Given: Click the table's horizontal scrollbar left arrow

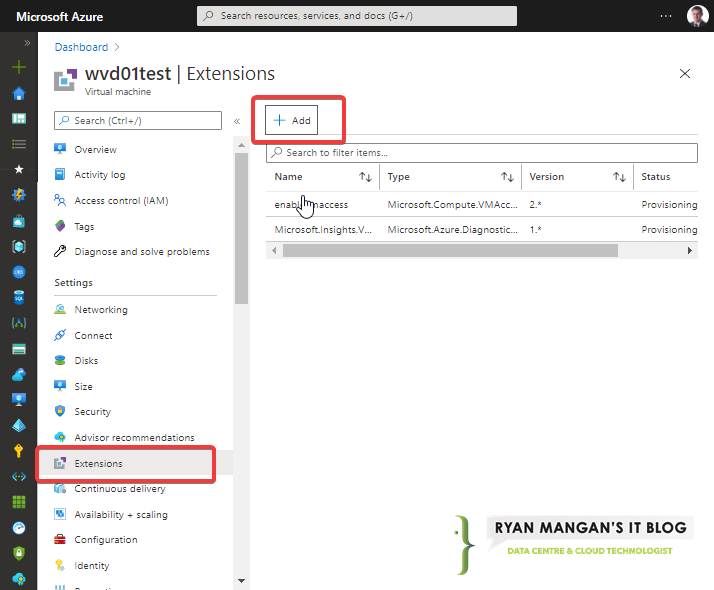Looking at the screenshot, I should (x=274, y=250).
